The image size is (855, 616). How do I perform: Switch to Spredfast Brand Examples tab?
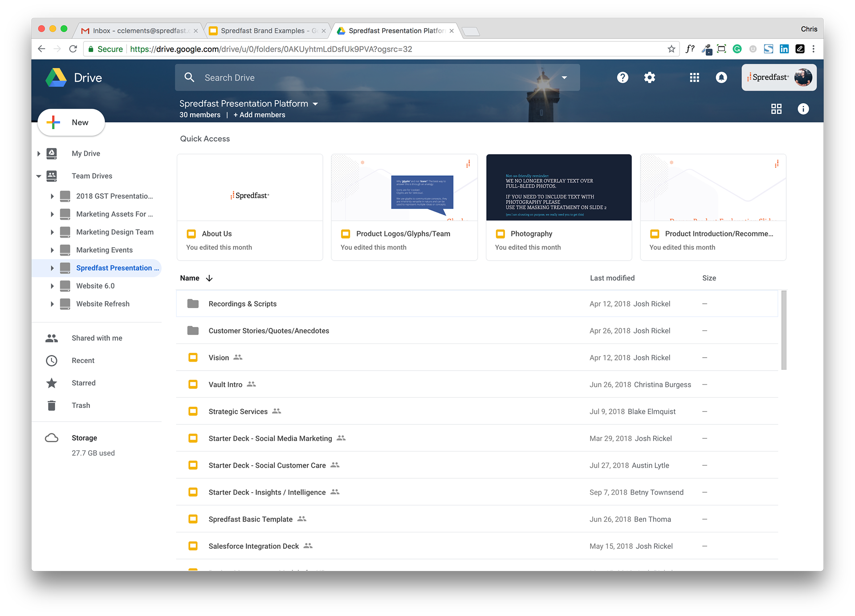(x=268, y=31)
